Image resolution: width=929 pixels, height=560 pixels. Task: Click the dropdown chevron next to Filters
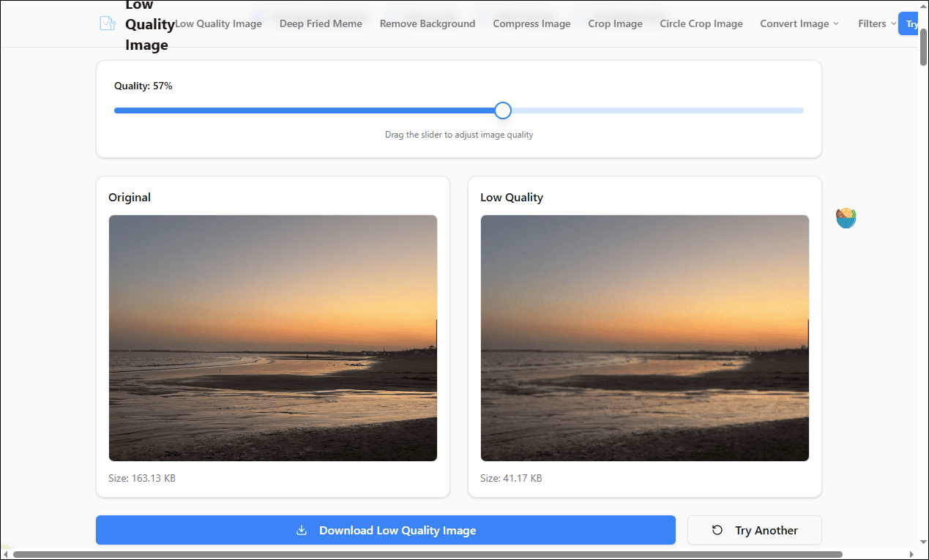(895, 23)
